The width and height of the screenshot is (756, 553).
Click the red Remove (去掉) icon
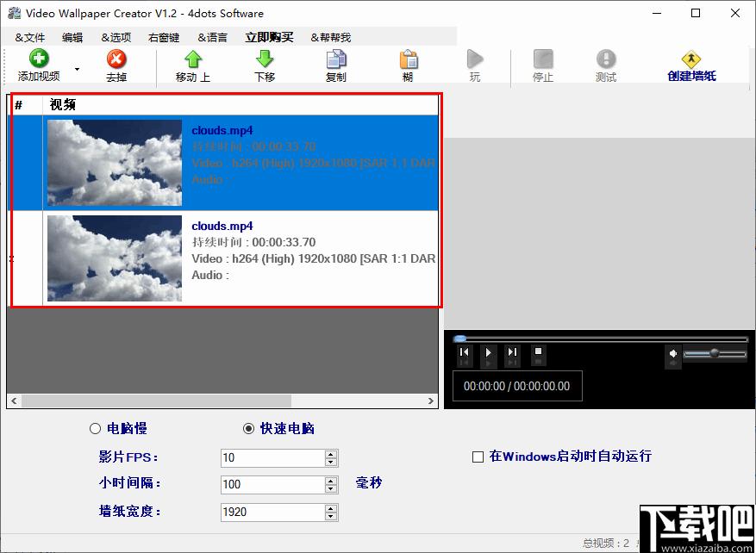coord(116,59)
